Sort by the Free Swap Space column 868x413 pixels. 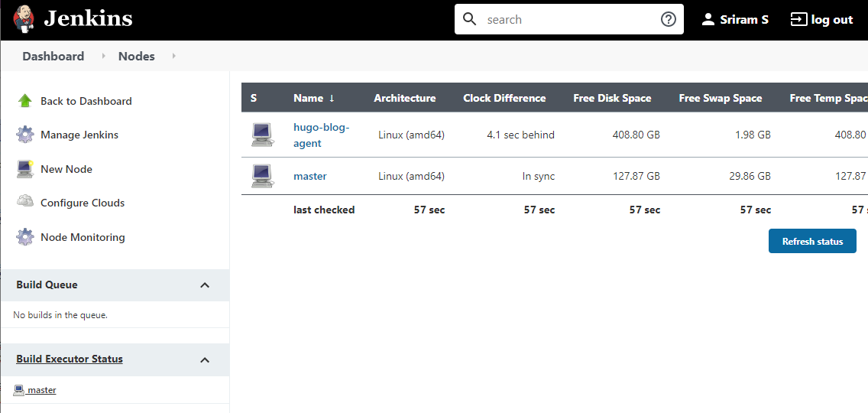pos(721,98)
